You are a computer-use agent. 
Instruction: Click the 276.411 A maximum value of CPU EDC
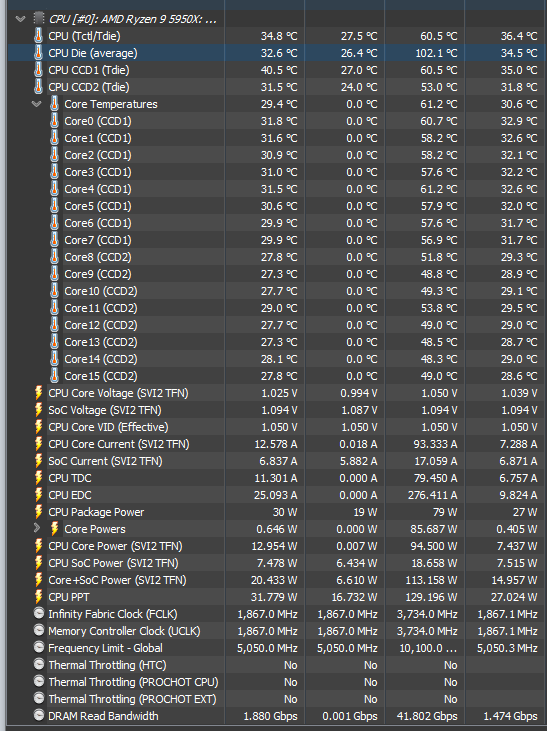coord(432,495)
